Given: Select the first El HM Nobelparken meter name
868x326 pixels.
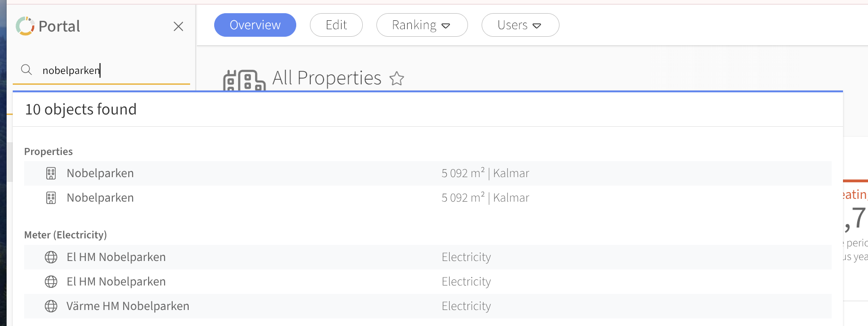Looking at the screenshot, I should pos(116,257).
